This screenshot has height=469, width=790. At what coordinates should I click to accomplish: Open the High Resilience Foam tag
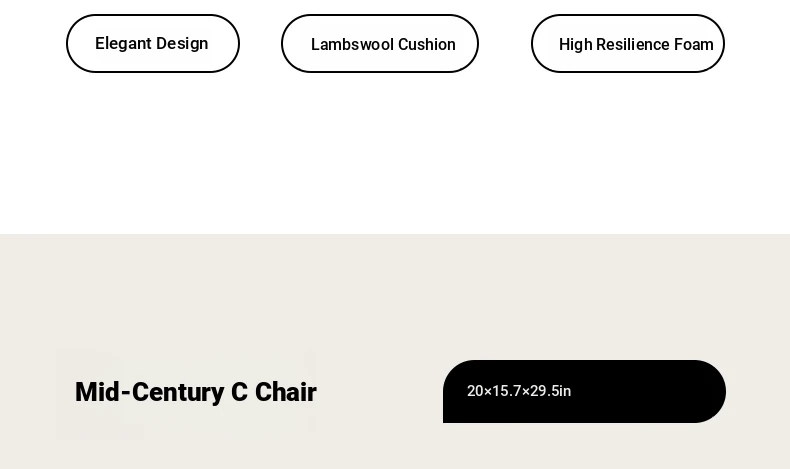click(628, 43)
